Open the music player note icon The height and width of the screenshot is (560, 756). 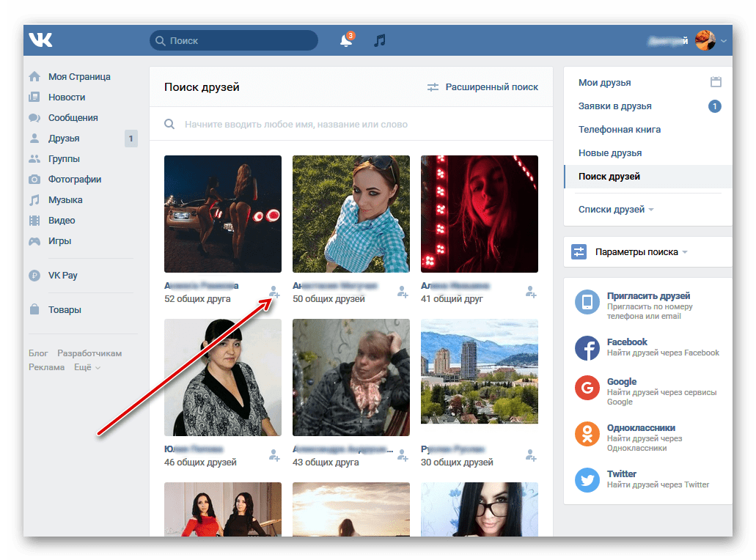click(x=379, y=40)
